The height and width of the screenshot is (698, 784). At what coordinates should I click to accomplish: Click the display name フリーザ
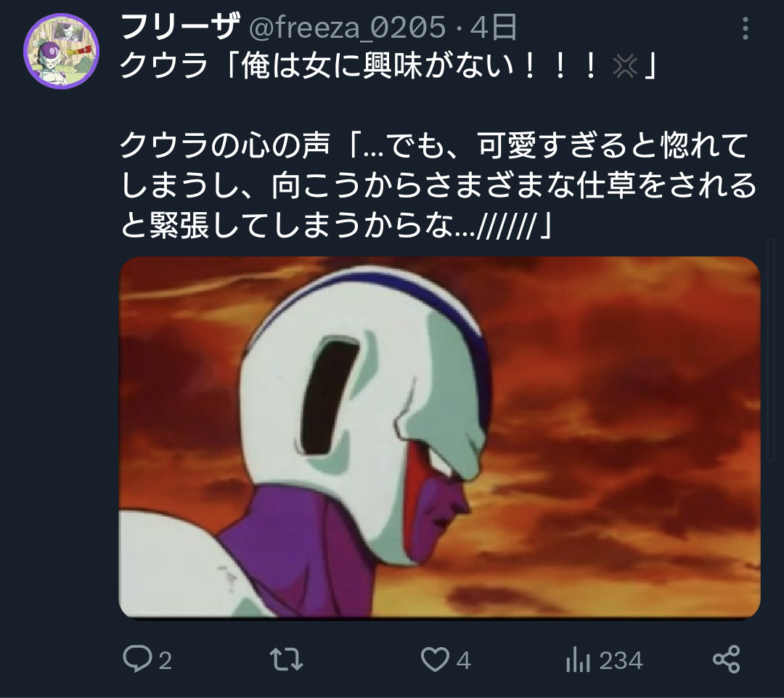[x=180, y=27]
